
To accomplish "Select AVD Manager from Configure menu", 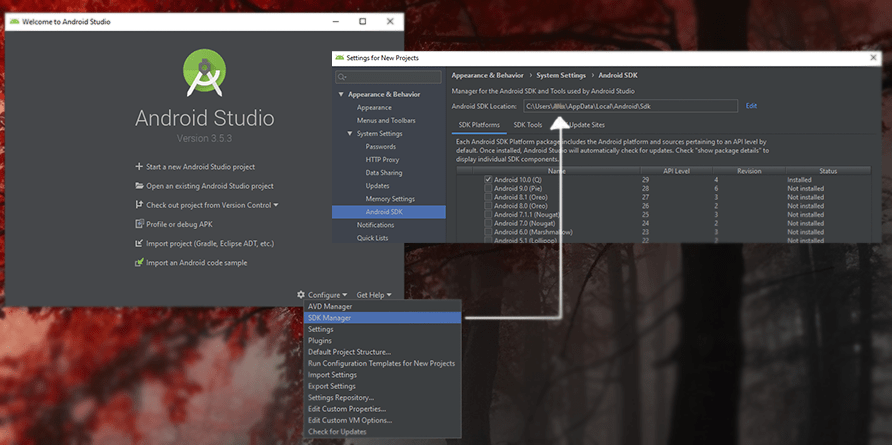I will [382, 307].
